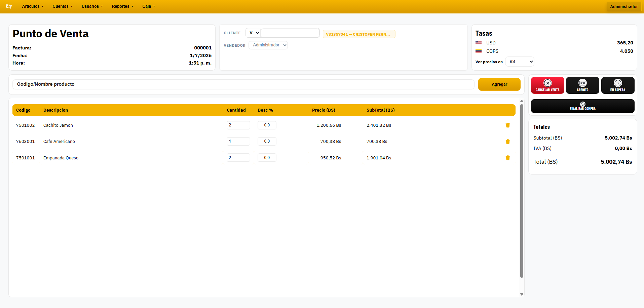Change the Ver precios en currency dropdown
644x308 pixels.
pos(520,62)
